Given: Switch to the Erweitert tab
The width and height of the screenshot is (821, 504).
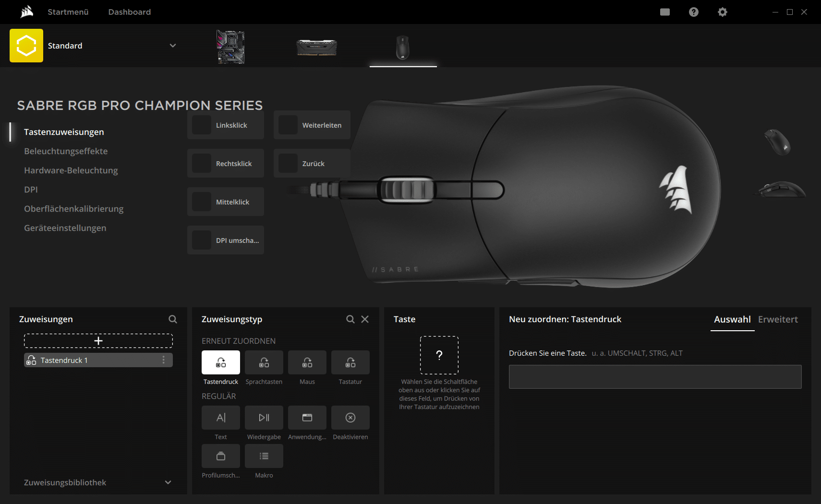Looking at the screenshot, I should tap(777, 320).
